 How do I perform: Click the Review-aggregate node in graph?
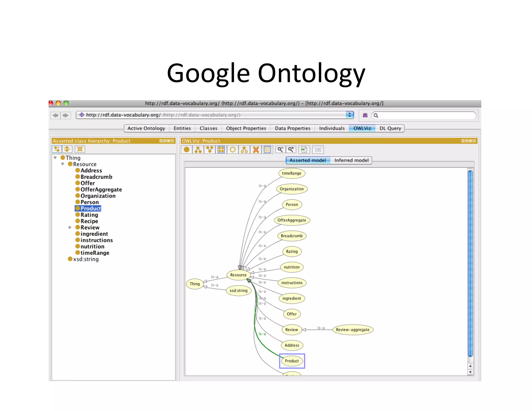click(353, 330)
